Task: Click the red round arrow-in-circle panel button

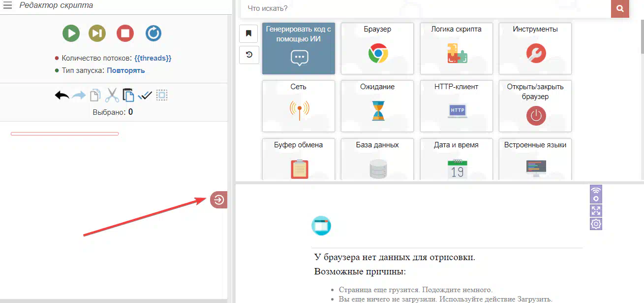Action: [x=218, y=200]
